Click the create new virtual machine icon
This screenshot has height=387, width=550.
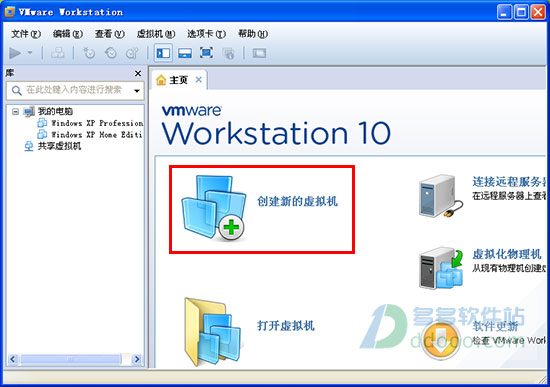coord(213,208)
